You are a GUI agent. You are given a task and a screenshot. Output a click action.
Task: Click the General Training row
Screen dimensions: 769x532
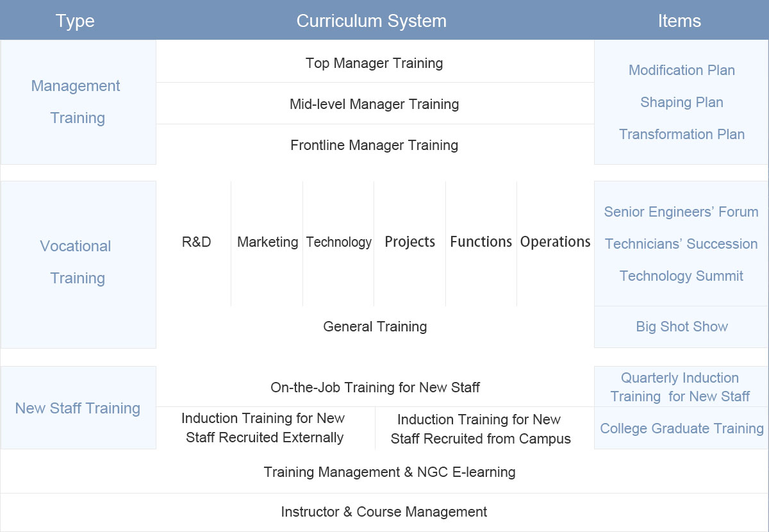point(375,326)
